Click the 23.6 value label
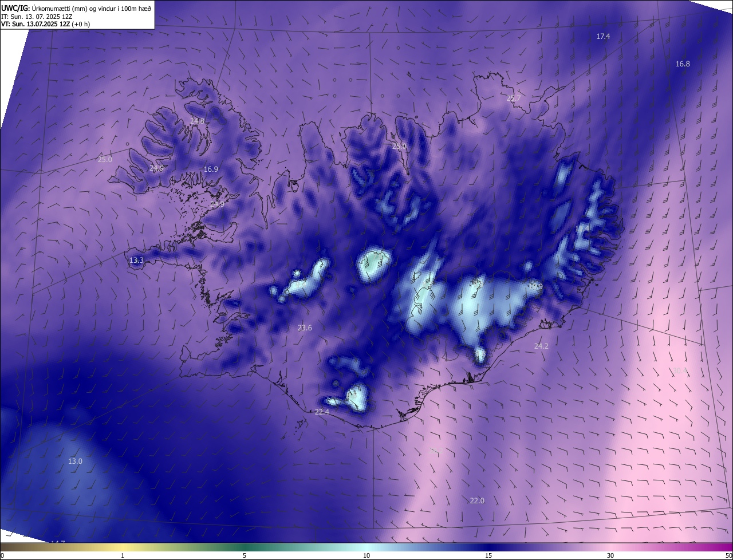 [x=305, y=328]
